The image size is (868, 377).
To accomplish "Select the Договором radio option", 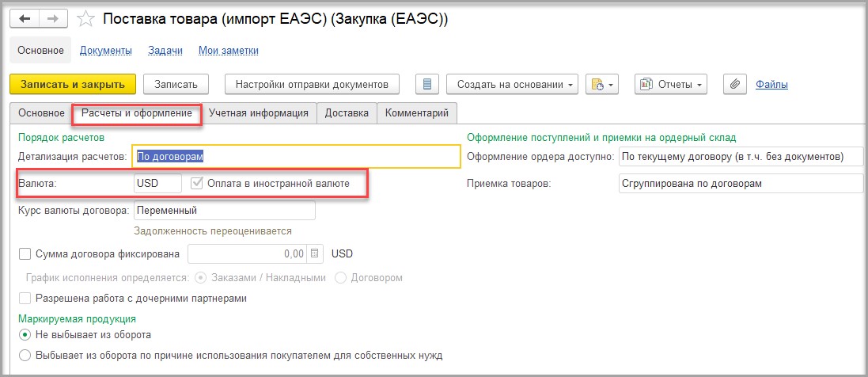I will 340,277.
